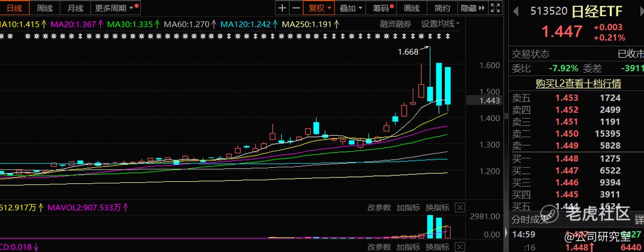Hide the side panel using 隐藏 arrows
The image size is (644, 252).
(472, 8)
